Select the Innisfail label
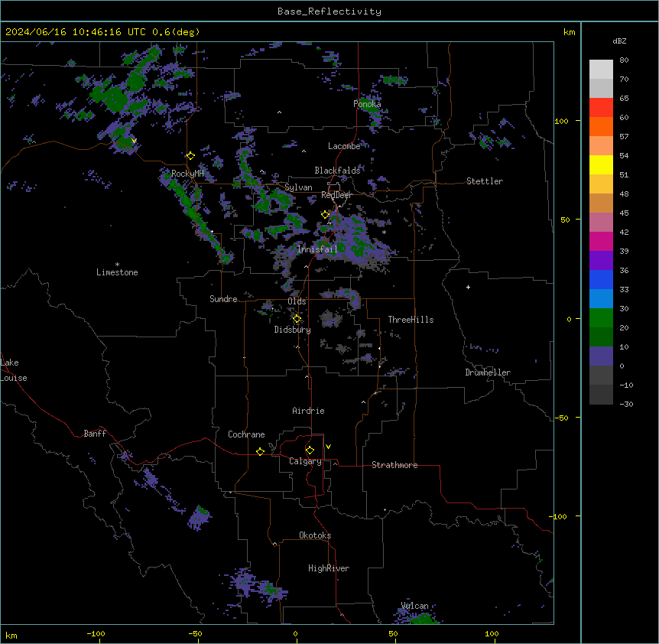 317,249
